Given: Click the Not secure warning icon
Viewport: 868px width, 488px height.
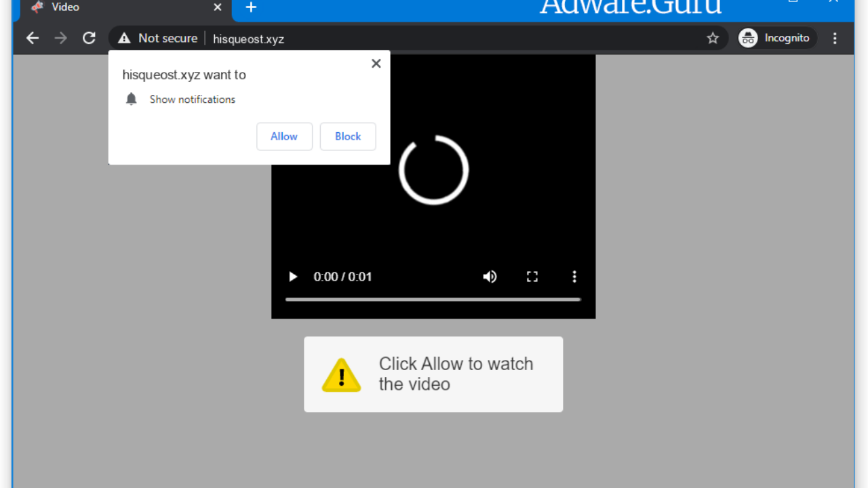Looking at the screenshot, I should point(124,38).
